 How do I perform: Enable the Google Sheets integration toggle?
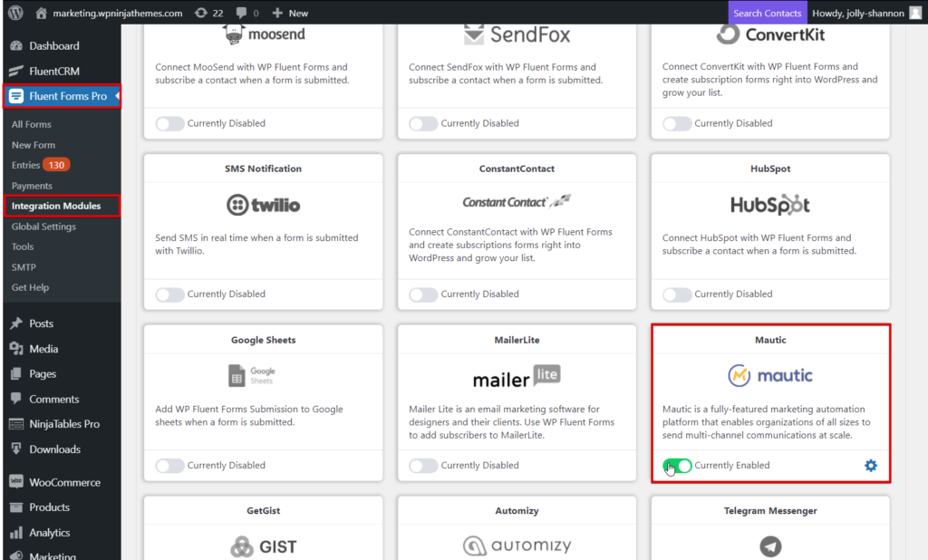(169, 466)
